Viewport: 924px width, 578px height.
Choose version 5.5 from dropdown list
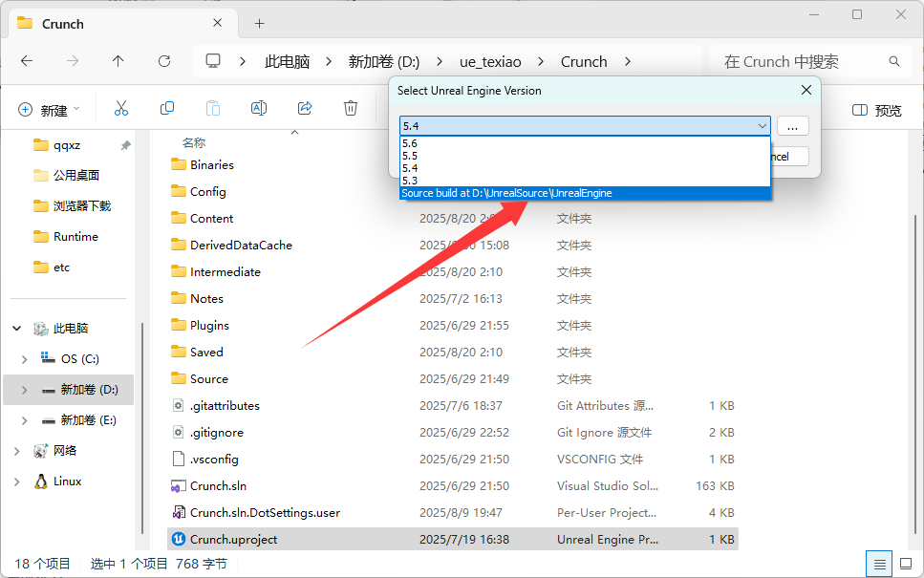585,156
